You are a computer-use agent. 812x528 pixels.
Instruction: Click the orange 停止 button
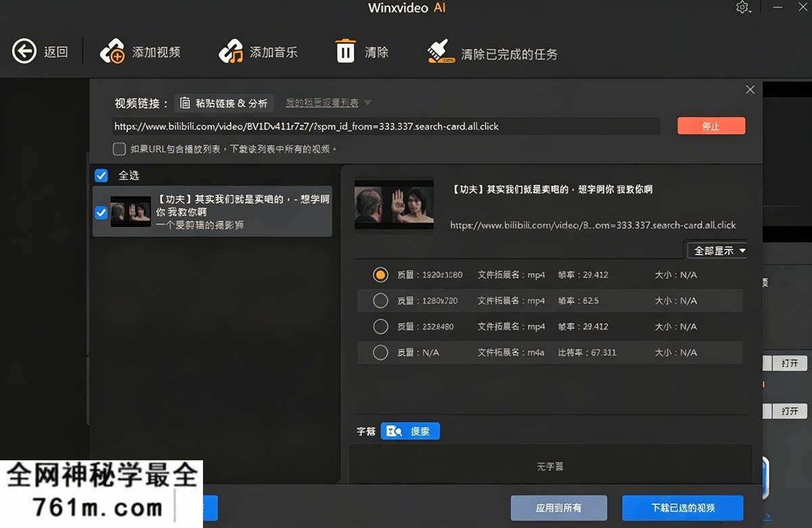click(711, 126)
